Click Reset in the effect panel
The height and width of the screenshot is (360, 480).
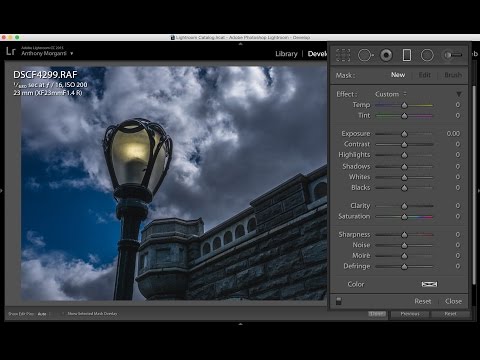pos(422,301)
